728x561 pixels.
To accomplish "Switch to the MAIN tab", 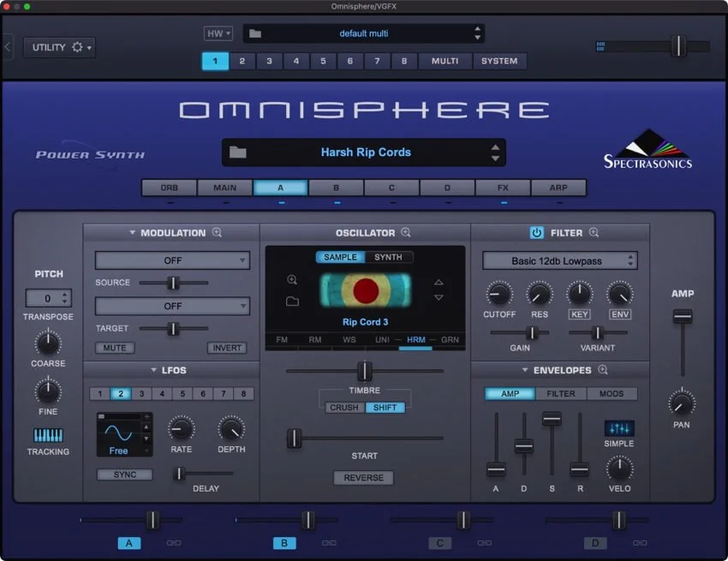I will (x=224, y=188).
